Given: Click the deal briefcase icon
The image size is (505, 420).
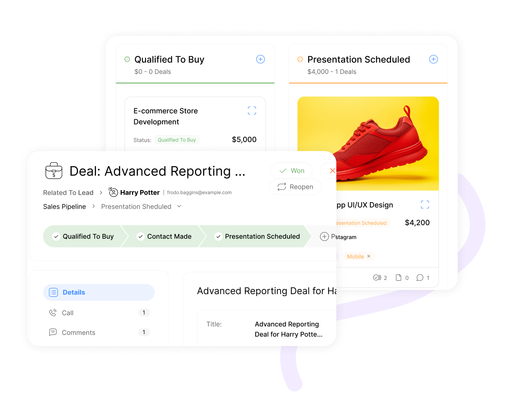Looking at the screenshot, I should 54,171.
